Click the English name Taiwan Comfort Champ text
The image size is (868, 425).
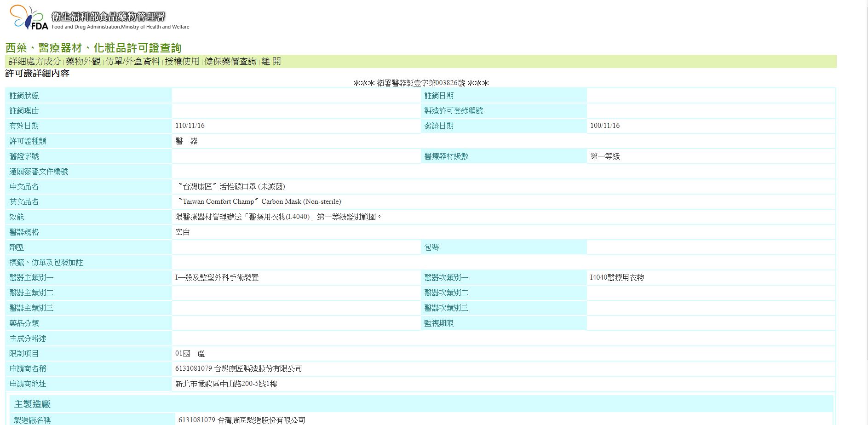point(259,201)
